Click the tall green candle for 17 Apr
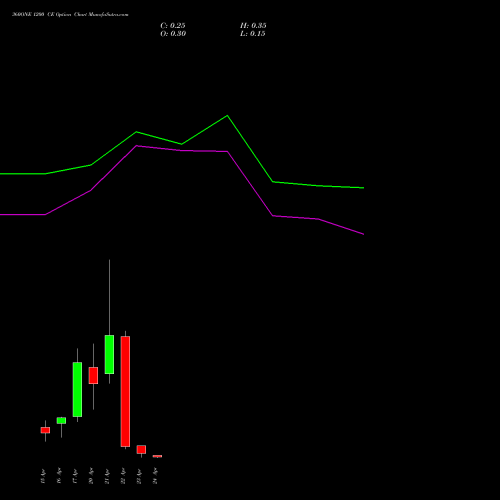The width and height of the screenshot is (500, 500). tap(77, 389)
